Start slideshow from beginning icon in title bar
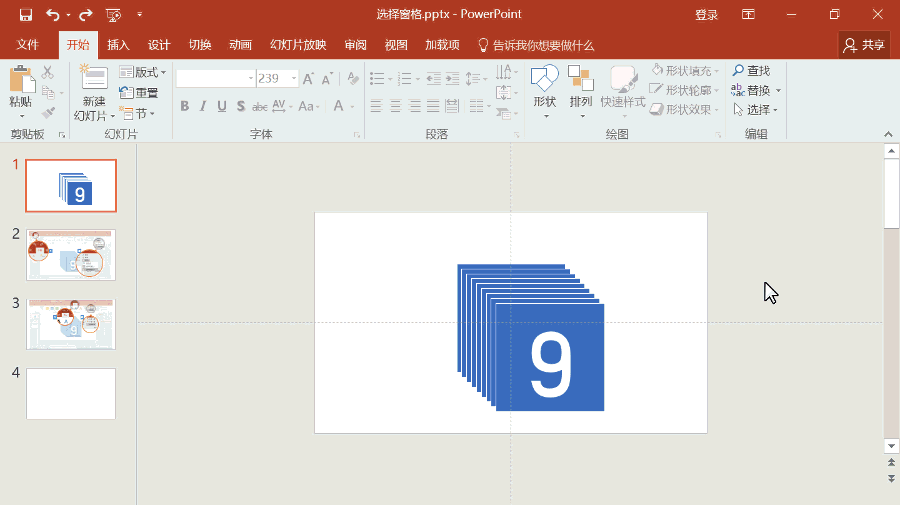Image resolution: width=900 pixels, height=505 pixels. tap(113, 15)
